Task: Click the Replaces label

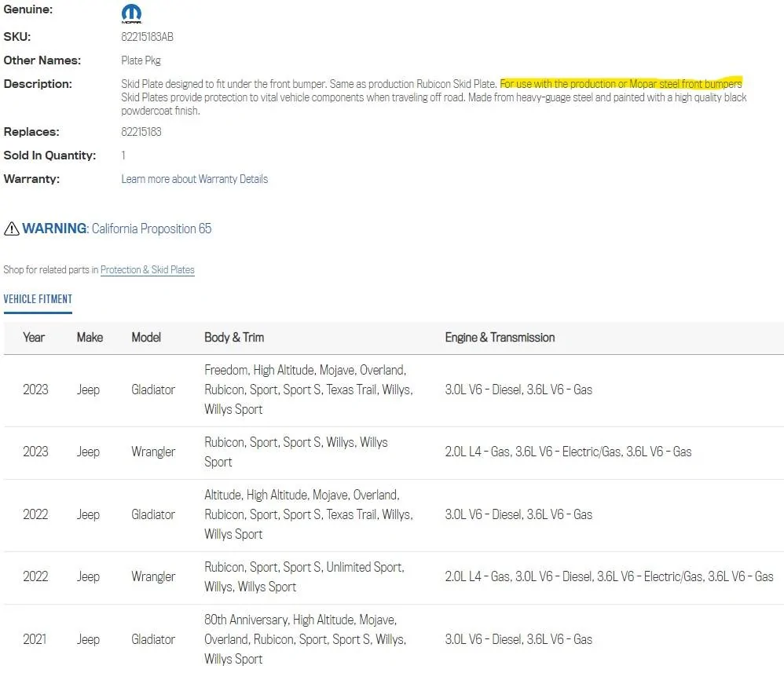Action: [31, 132]
